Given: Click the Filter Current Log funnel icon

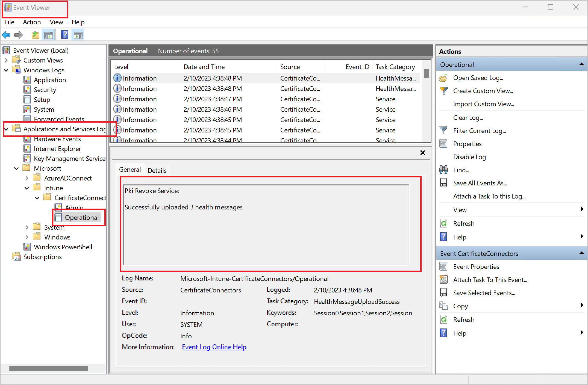Looking at the screenshot, I should 443,131.
